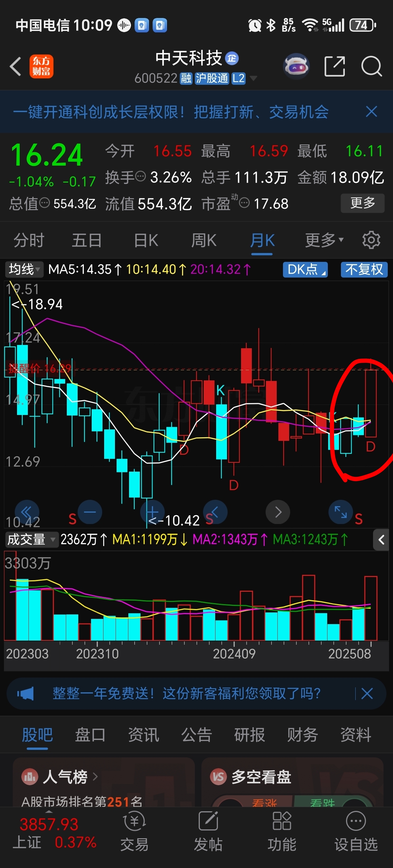Toggle the DK点 indicator
Screen dimensions: 393x868
click(305, 269)
